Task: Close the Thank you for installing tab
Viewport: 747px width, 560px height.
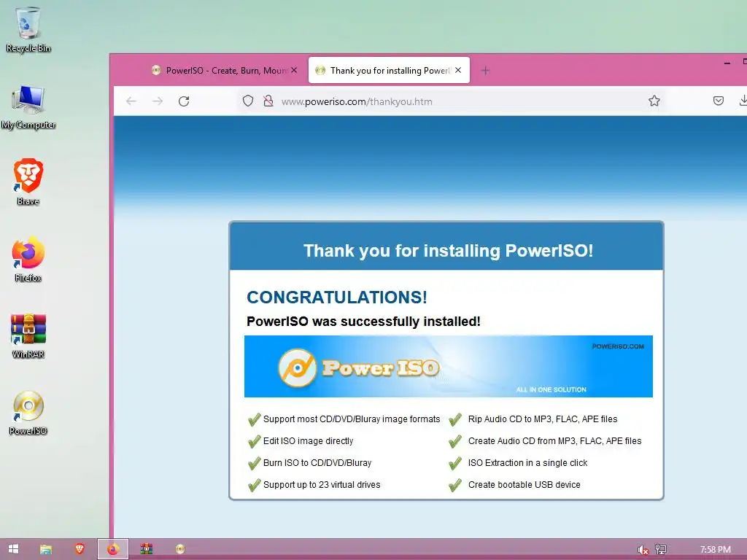Action: (x=458, y=70)
